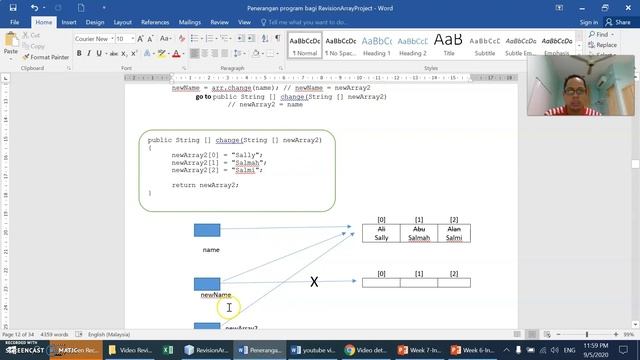The width and height of the screenshot is (640, 360).
Task: Cut the selected text
Action: tap(31, 35)
